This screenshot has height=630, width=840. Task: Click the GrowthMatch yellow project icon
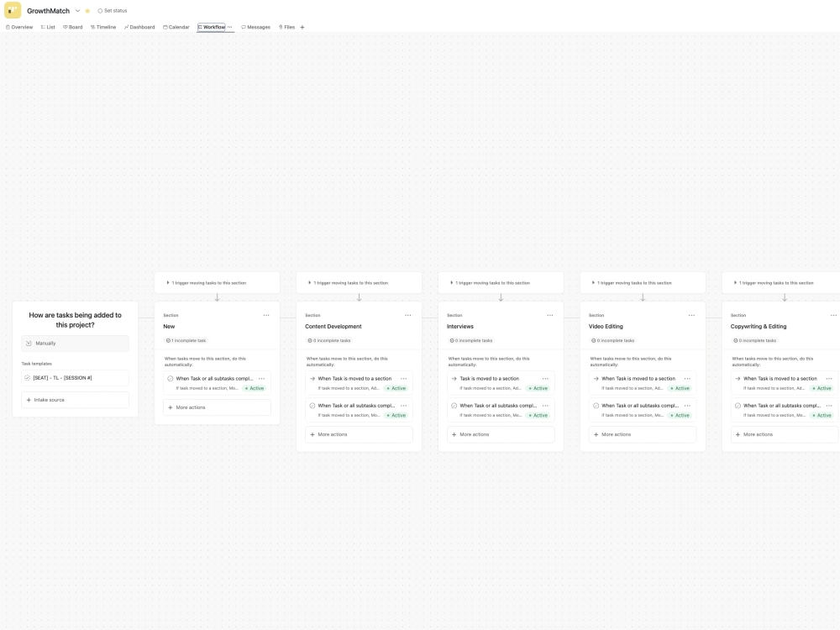tap(12, 10)
